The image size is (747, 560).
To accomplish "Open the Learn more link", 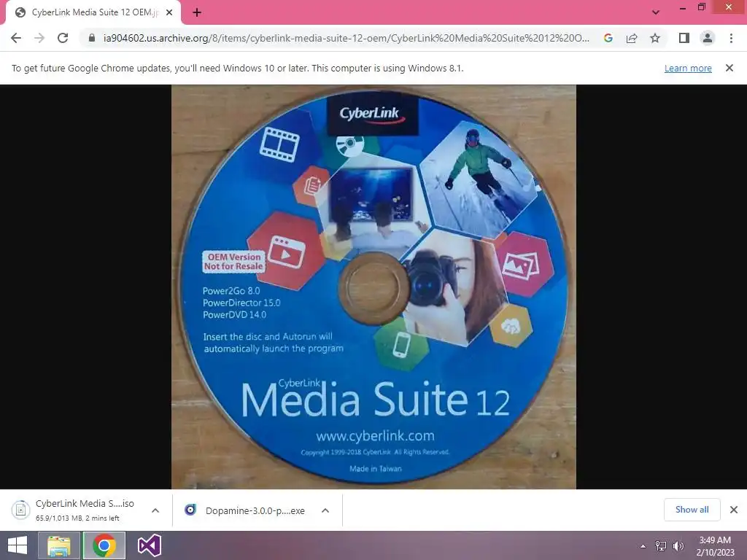I will (x=688, y=68).
